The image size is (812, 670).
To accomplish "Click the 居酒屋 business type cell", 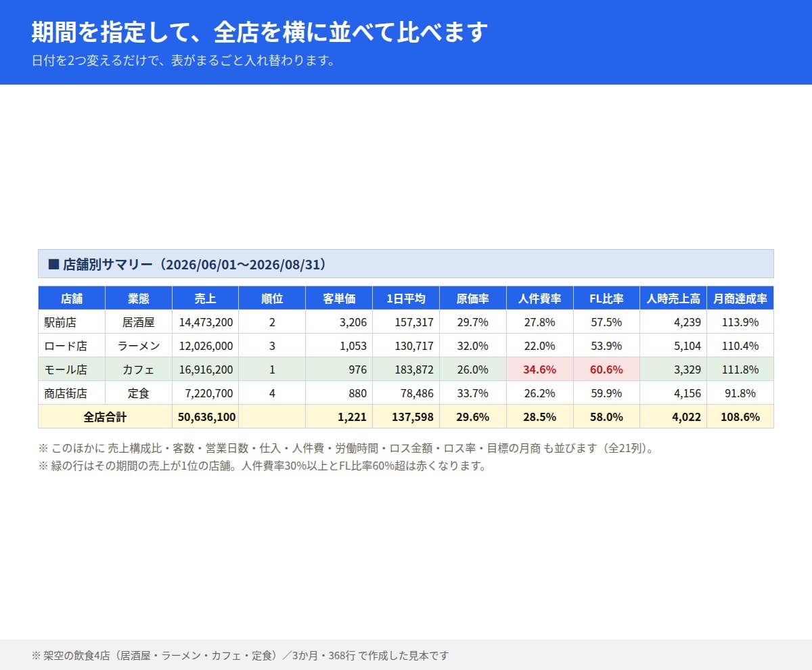I will pos(139,322).
